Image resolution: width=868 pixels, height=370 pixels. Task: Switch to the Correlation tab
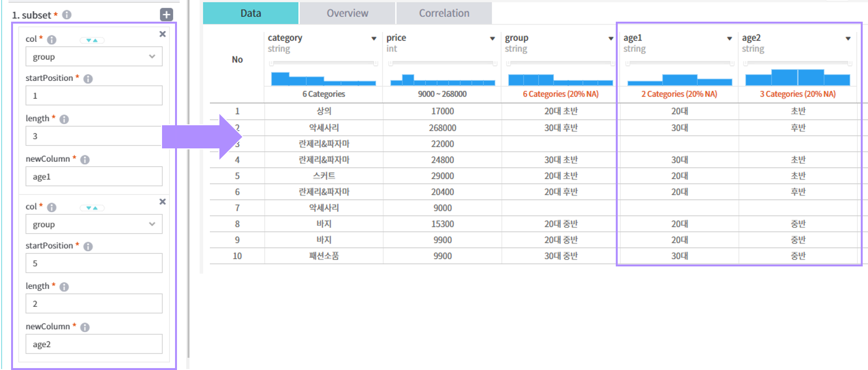click(x=444, y=13)
